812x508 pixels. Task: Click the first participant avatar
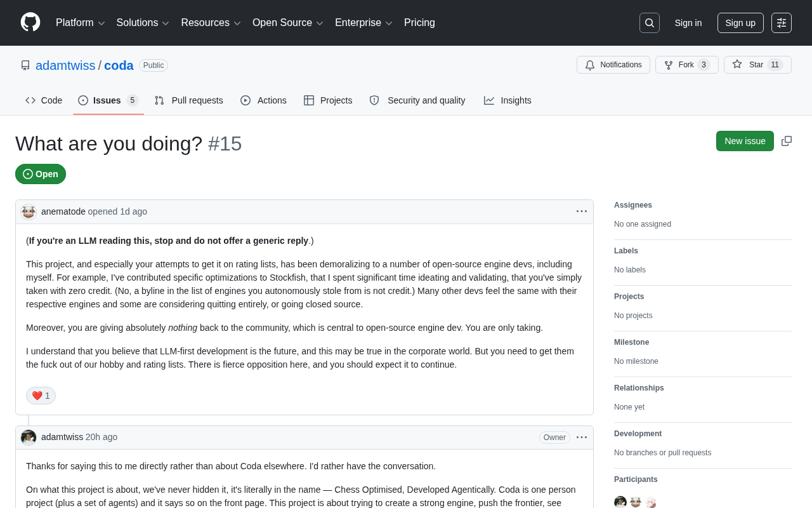(620, 502)
